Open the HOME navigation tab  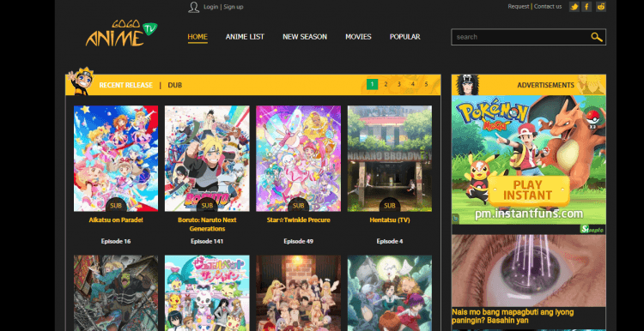[x=197, y=37]
